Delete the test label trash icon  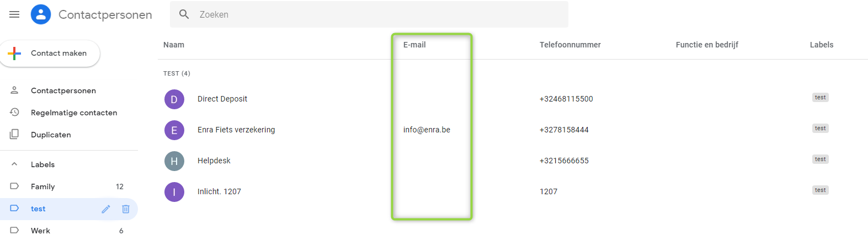[x=126, y=209]
